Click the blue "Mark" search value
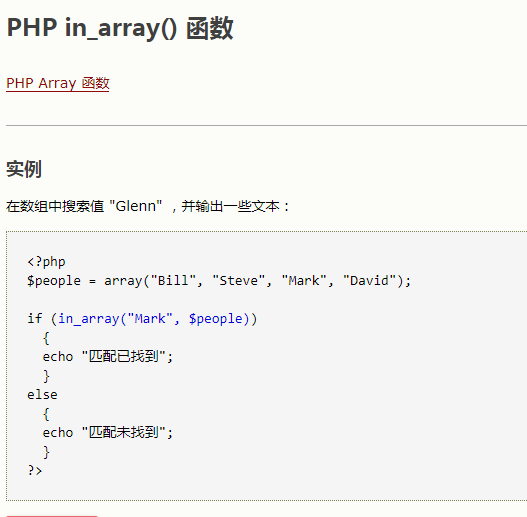 pyautogui.click(x=150, y=319)
